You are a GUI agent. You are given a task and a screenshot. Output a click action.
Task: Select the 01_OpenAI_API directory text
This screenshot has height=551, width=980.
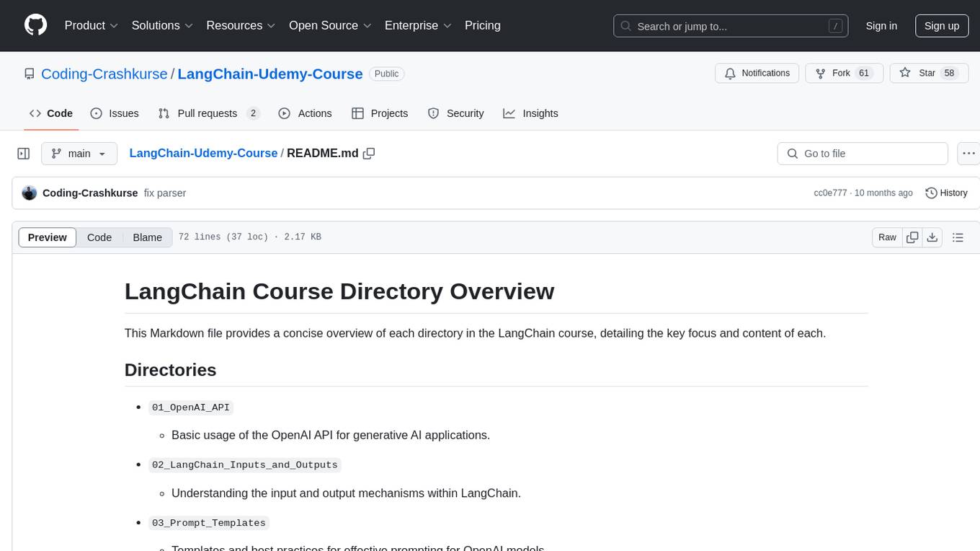191,407
